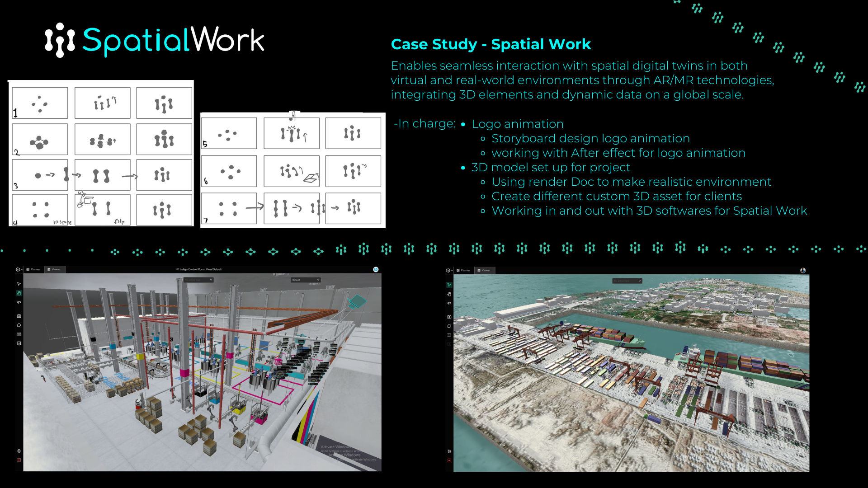Switch to the Planner tab in factory viewer
The image size is (868, 488).
pos(33,269)
